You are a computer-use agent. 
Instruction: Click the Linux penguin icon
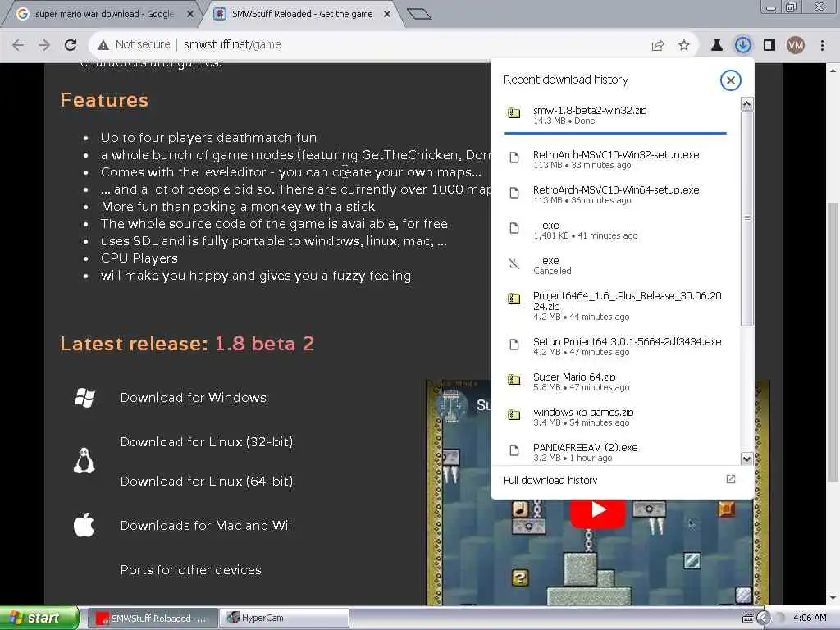[84, 461]
